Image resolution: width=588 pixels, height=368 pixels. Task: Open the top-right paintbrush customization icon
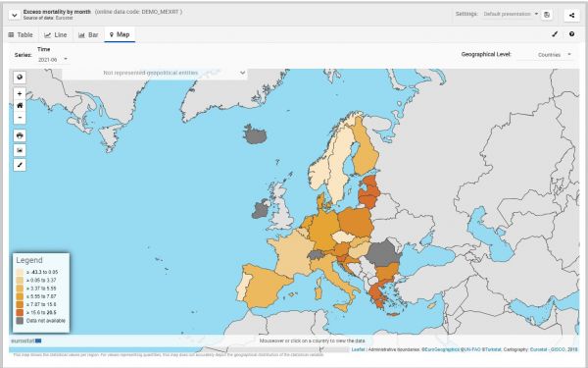tap(555, 34)
